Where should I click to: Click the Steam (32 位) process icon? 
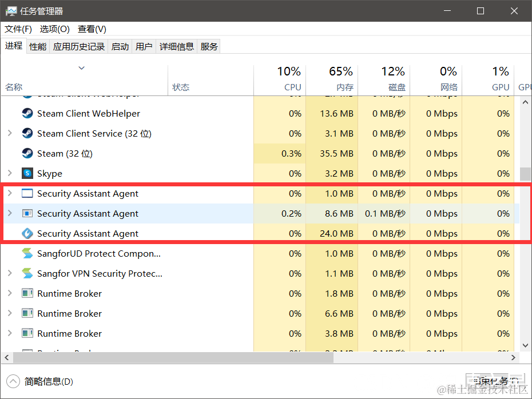point(27,153)
